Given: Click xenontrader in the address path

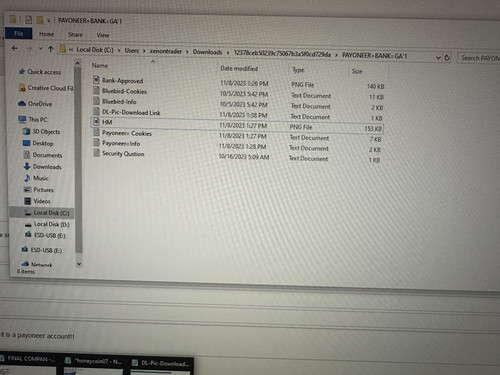Looking at the screenshot, I should 166,51.
